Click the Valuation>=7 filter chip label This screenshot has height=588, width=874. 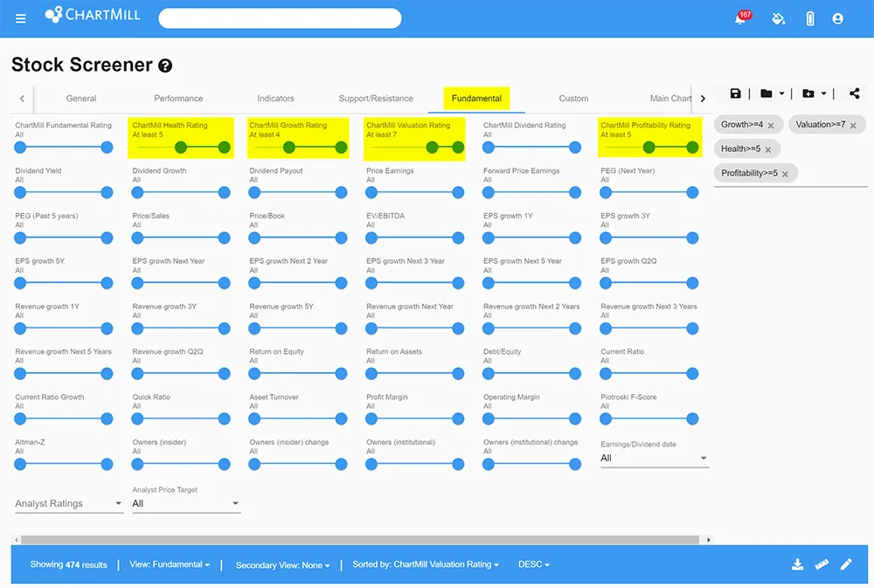coord(821,125)
